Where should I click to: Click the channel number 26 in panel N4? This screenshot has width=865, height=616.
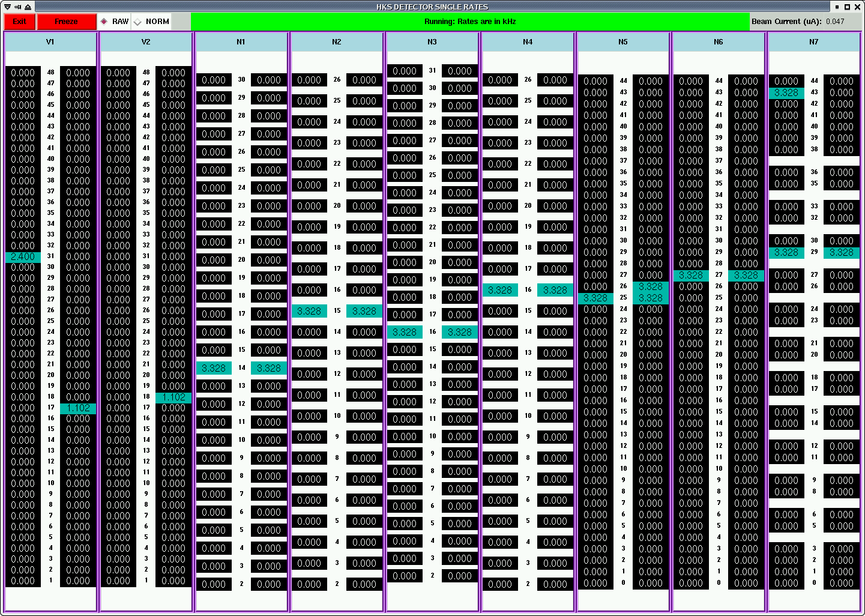(x=528, y=79)
